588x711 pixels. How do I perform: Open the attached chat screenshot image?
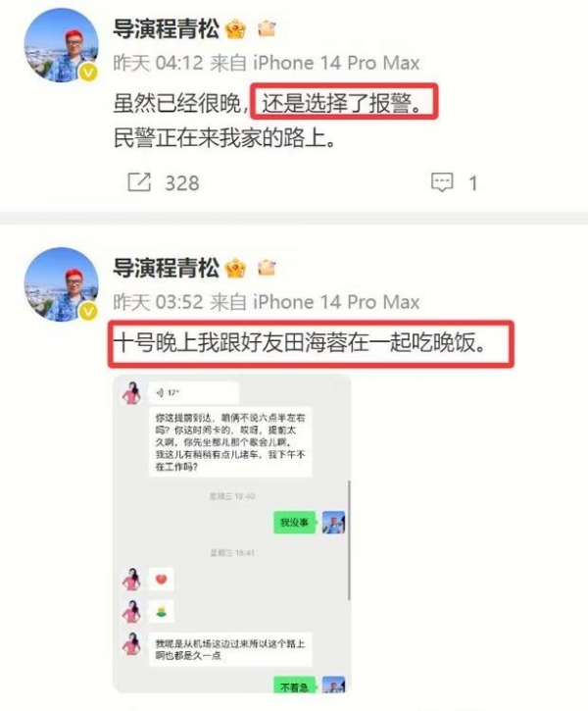(x=232, y=533)
